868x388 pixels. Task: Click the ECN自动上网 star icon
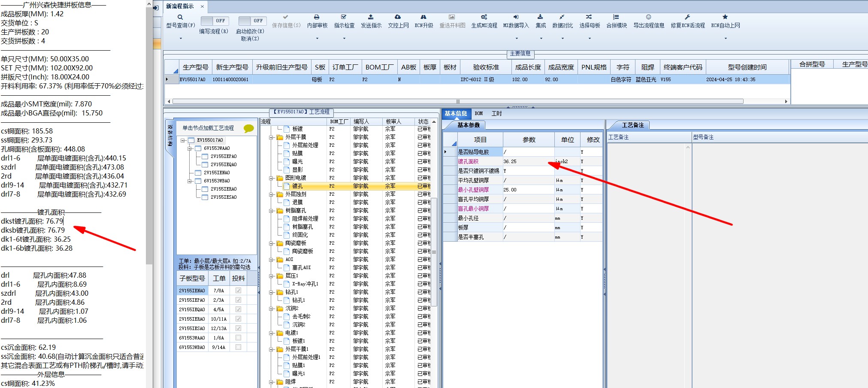pyautogui.click(x=725, y=17)
